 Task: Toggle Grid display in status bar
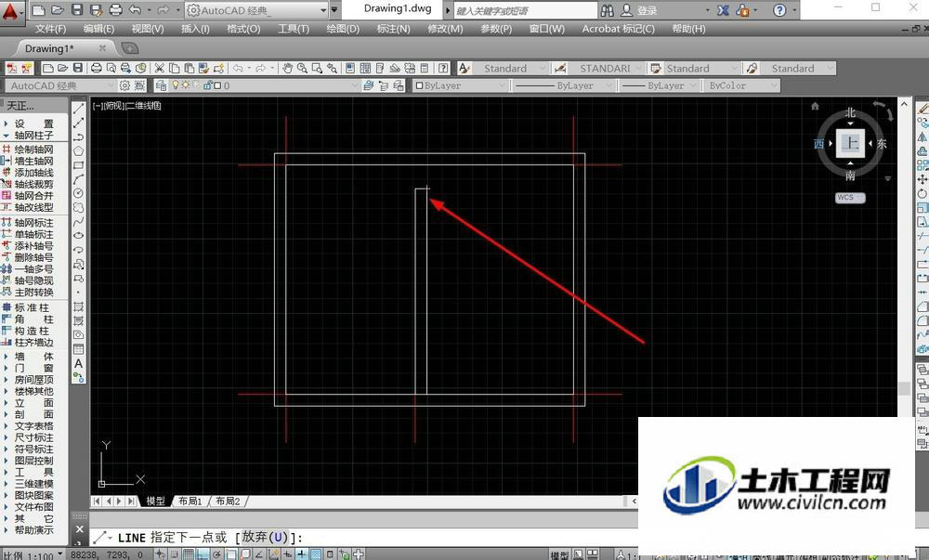click(189, 554)
